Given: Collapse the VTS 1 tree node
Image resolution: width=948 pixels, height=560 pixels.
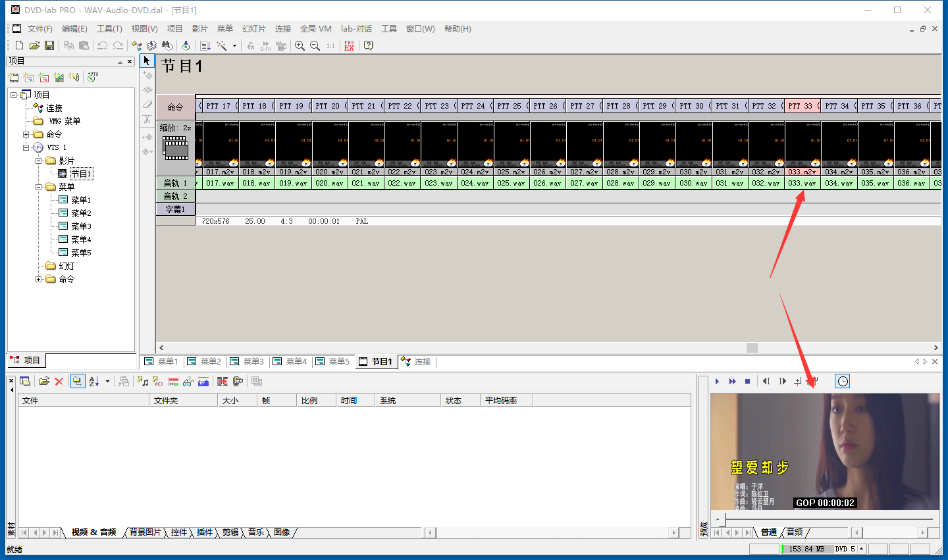Looking at the screenshot, I should click(x=26, y=147).
